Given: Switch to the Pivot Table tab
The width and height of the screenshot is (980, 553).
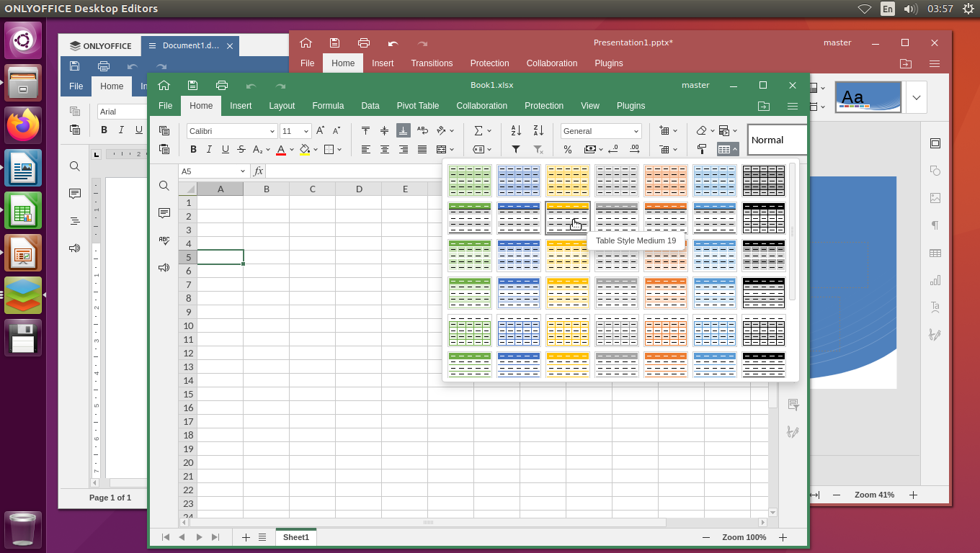Looking at the screenshot, I should tap(418, 106).
